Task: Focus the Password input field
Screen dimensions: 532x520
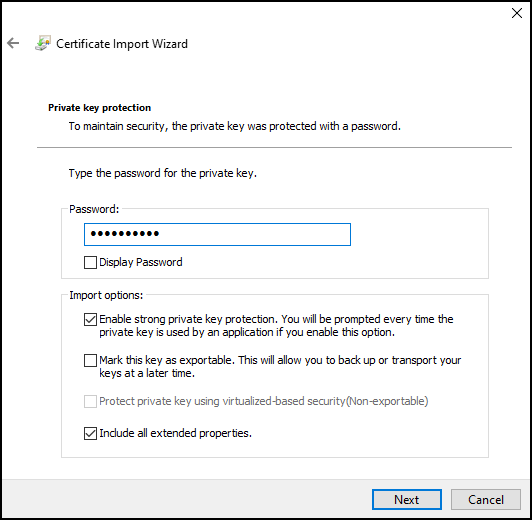Action: (217, 234)
